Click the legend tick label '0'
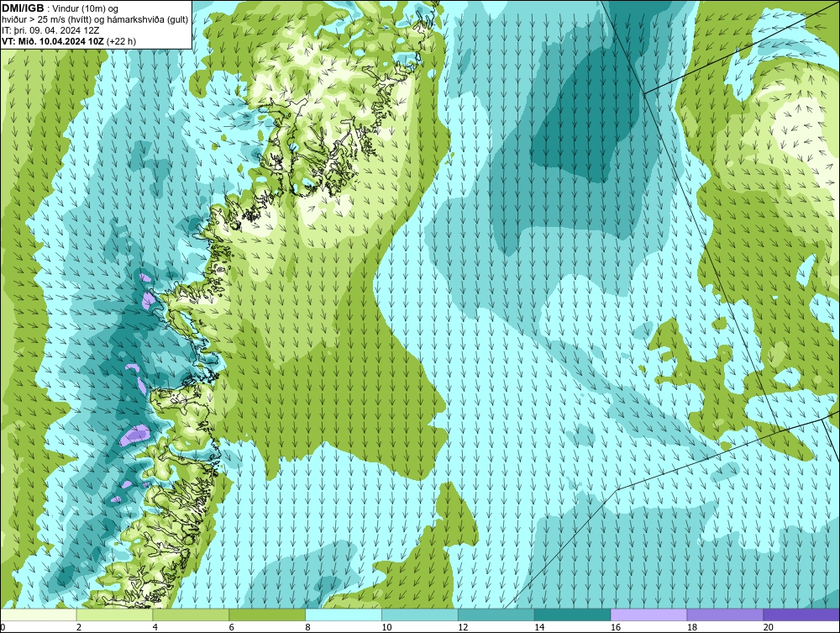840x633 pixels. [x=3, y=627]
